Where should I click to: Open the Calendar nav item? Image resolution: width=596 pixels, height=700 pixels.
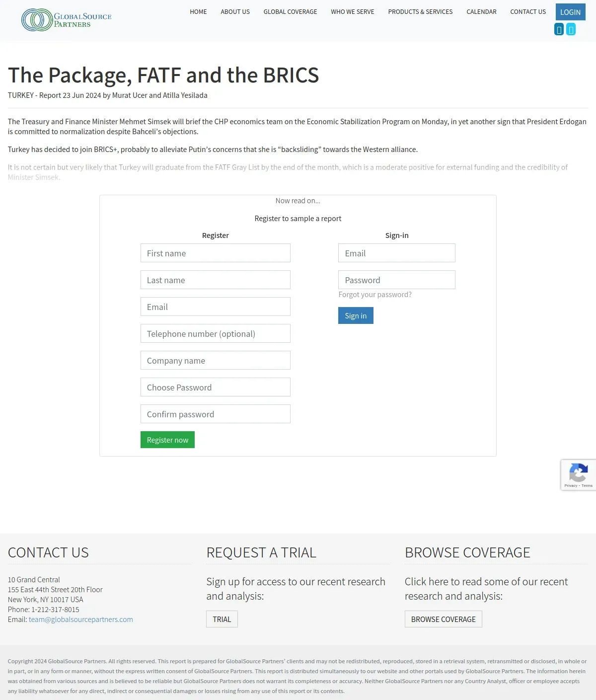[x=481, y=11]
